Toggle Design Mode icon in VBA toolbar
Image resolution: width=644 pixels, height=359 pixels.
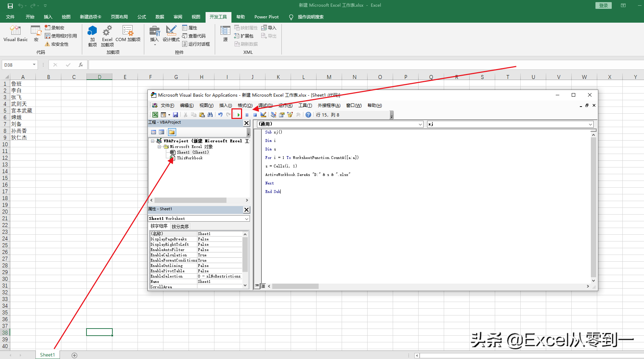(x=263, y=115)
